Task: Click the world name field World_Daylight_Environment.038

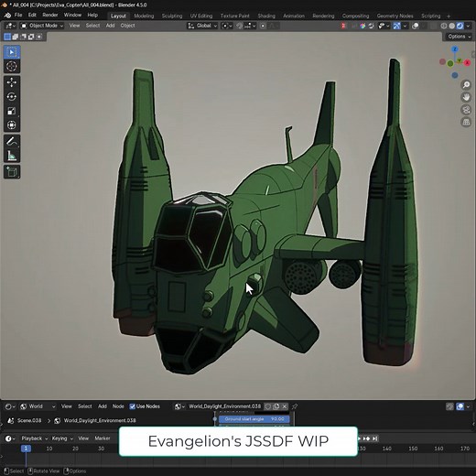Action: click(x=225, y=406)
